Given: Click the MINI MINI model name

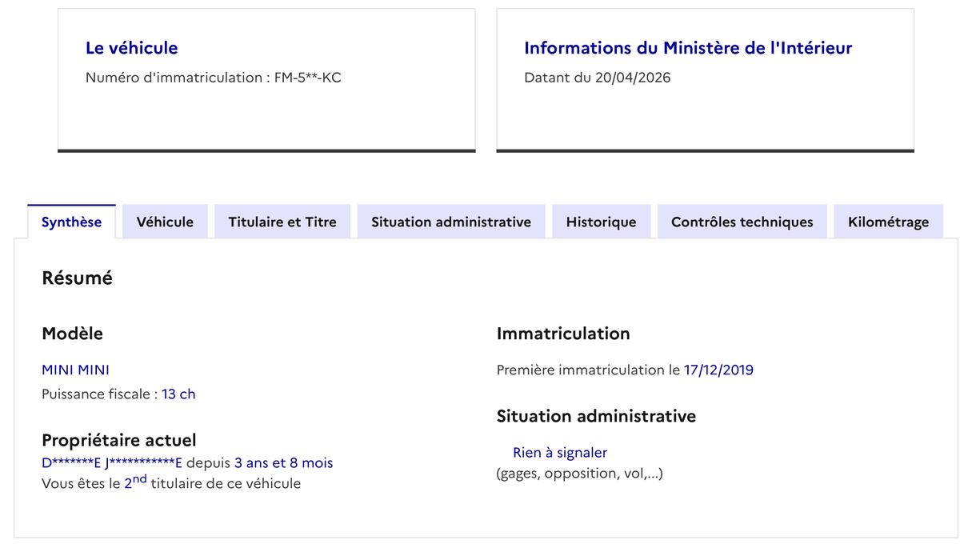Looking at the screenshot, I should (75, 370).
